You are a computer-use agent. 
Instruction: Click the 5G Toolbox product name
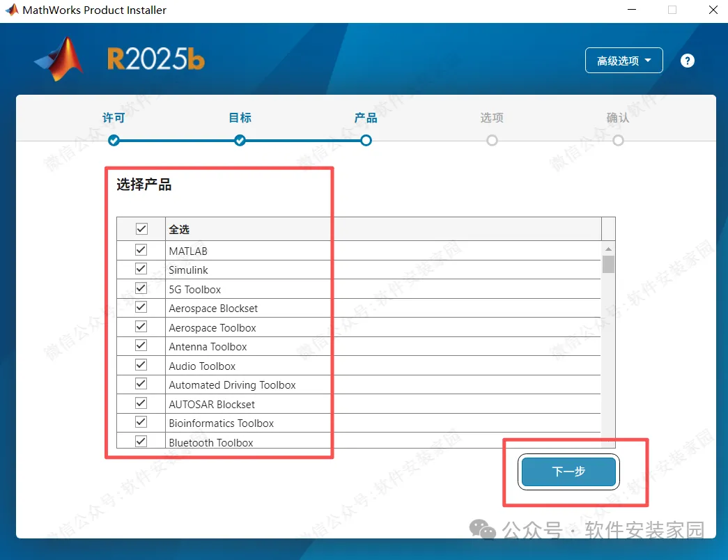point(195,290)
